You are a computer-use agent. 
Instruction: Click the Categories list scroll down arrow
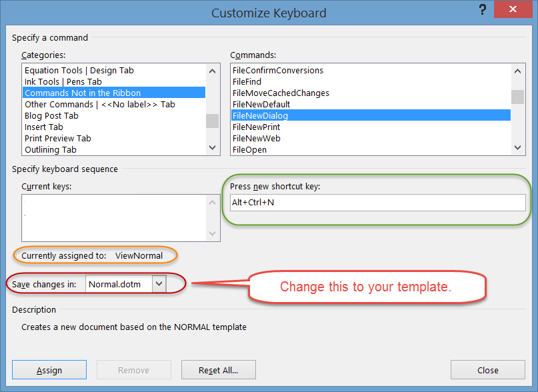(212, 147)
